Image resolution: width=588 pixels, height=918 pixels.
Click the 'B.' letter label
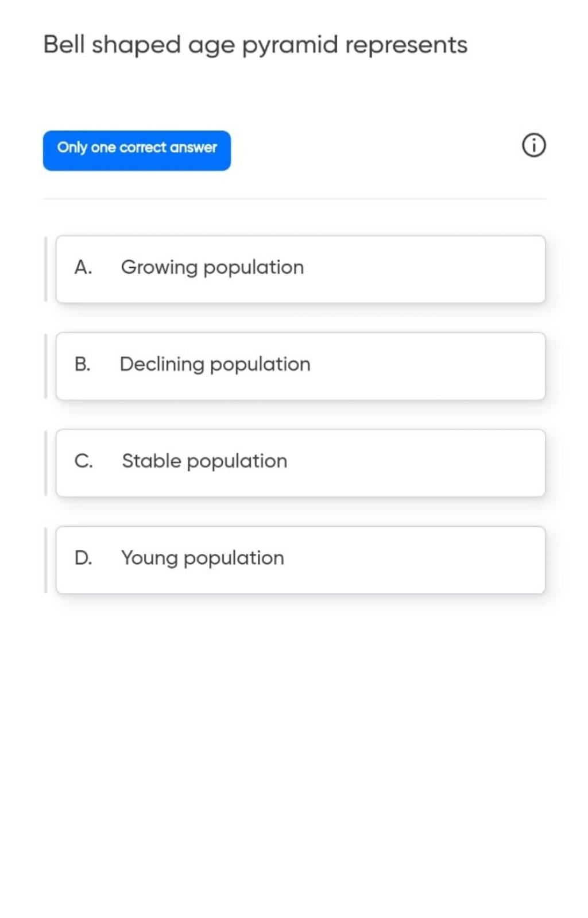(x=83, y=365)
